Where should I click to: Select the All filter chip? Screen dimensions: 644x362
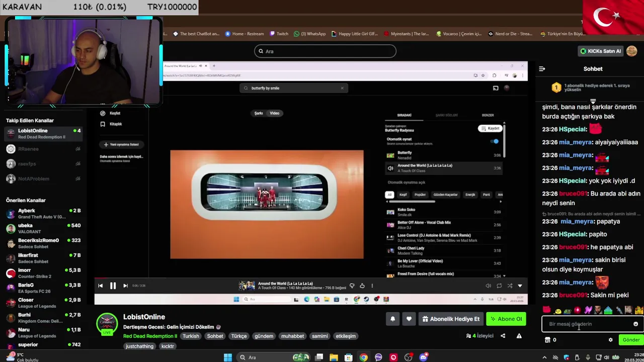tap(389, 195)
